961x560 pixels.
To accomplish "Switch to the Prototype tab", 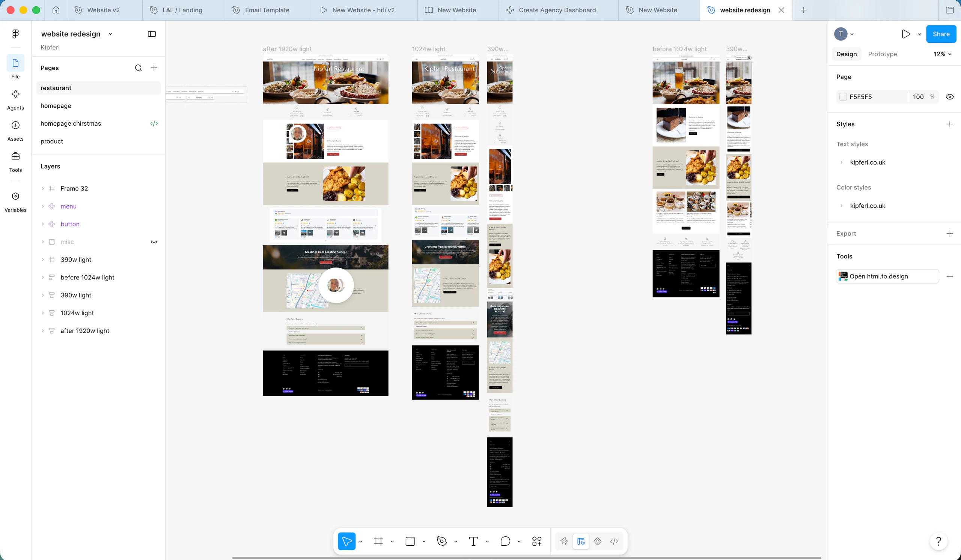I will pyautogui.click(x=883, y=54).
